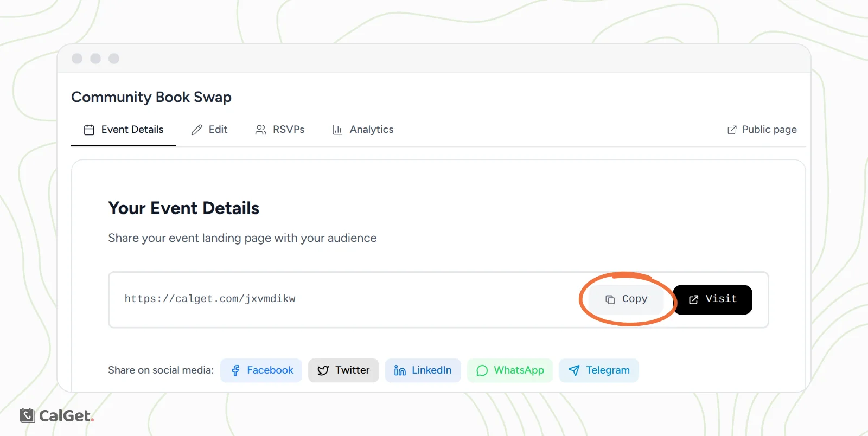Click the Community Book Swap title
Viewport: 868px width, 436px height.
point(151,97)
